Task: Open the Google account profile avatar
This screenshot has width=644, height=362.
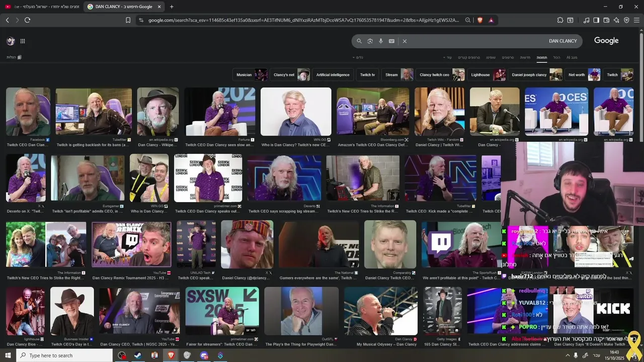Action: pyautogui.click(x=11, y=41)
